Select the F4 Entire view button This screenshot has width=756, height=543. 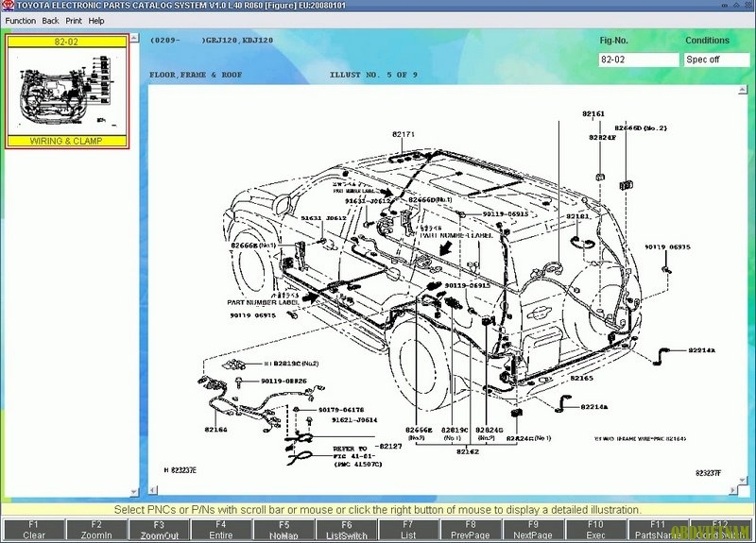pyautogui.click(x=221, y=530)
